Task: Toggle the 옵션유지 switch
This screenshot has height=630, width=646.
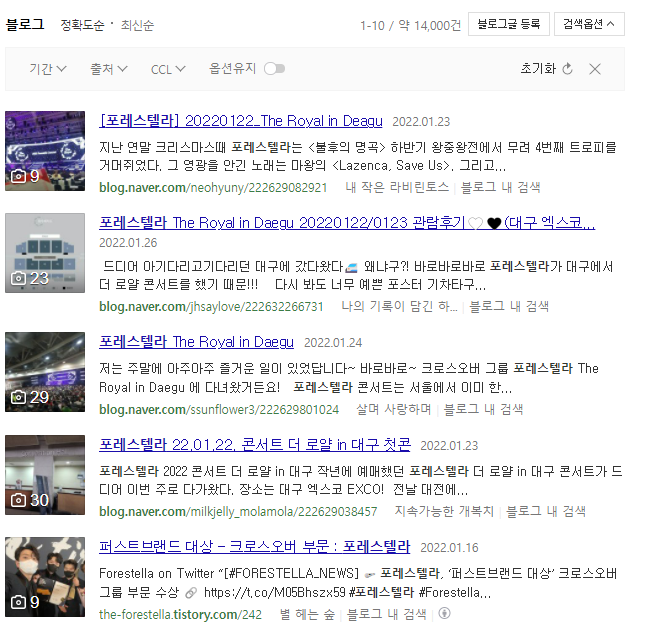Action: (x=274, y=69)
